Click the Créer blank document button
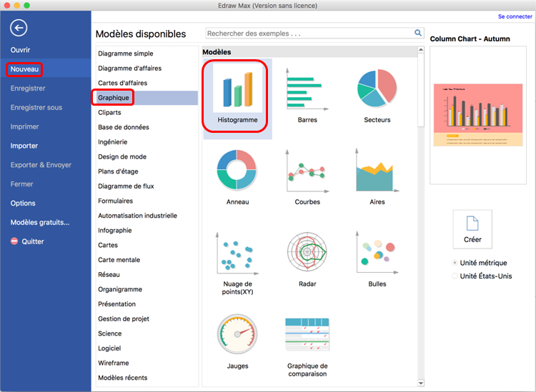Screen dimensions: 536x392 tap(472, 229)
